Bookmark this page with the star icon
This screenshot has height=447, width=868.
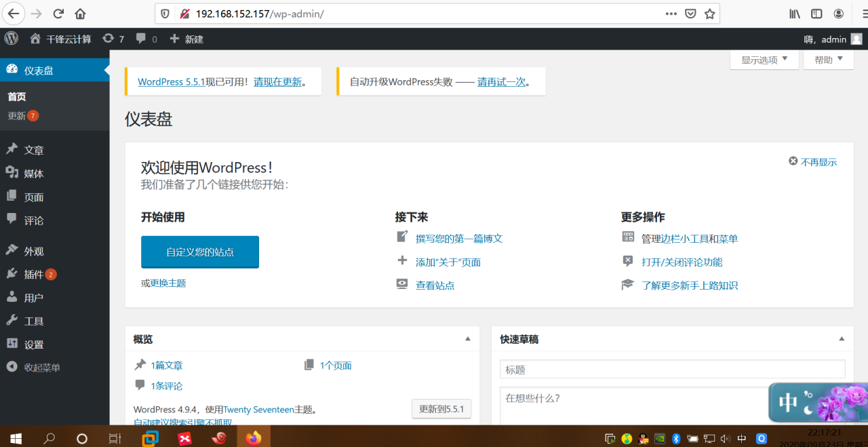[709, 14]
